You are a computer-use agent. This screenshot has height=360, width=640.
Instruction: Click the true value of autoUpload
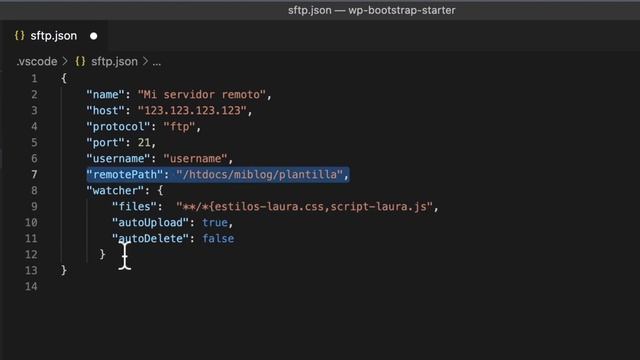[x=215, y=223]
